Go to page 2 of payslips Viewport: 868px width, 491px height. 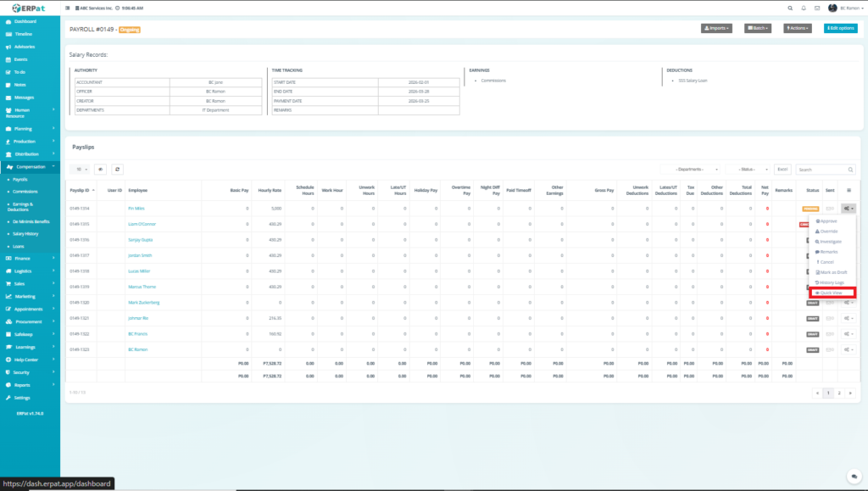tap(838, 393)
